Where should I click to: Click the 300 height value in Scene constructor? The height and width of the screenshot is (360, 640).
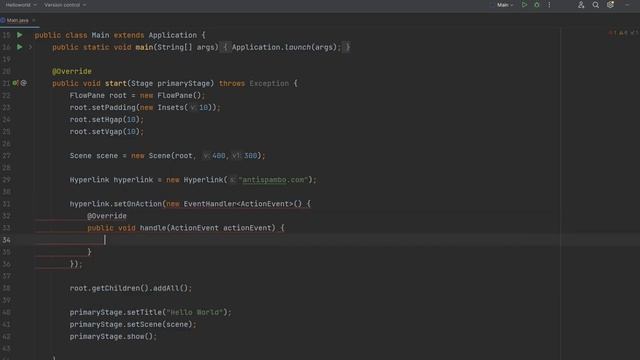pos(250,156)
